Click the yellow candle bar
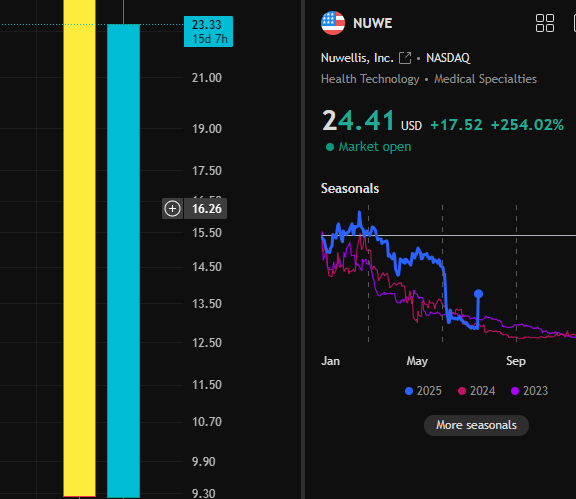Viewport: 576px width, 499px height. pyautogui.click(x=80, y=248)
